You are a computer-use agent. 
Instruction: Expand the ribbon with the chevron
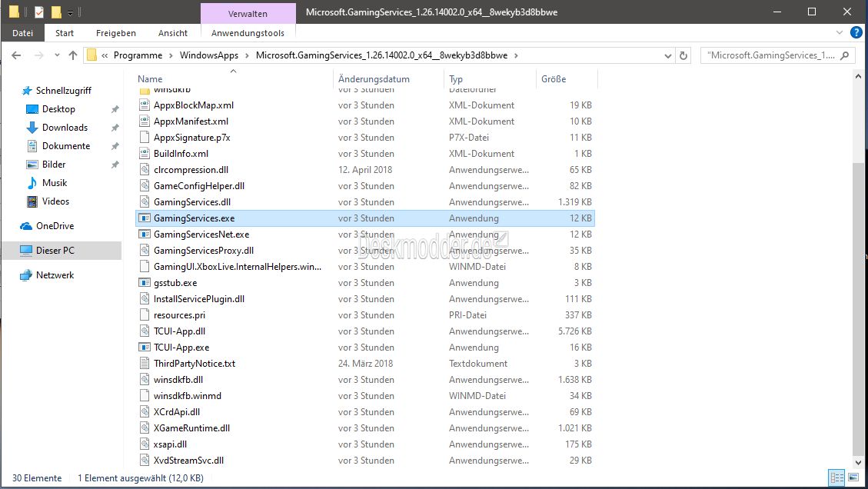pyautogui.click(x=840, y=32)
